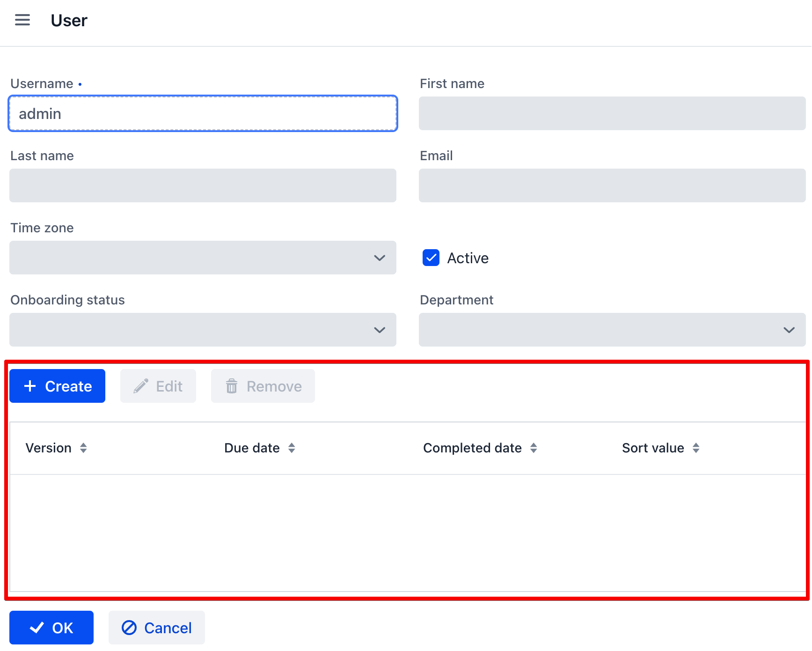
Task: Click the plus icon on Create
Action: [30, 386]
